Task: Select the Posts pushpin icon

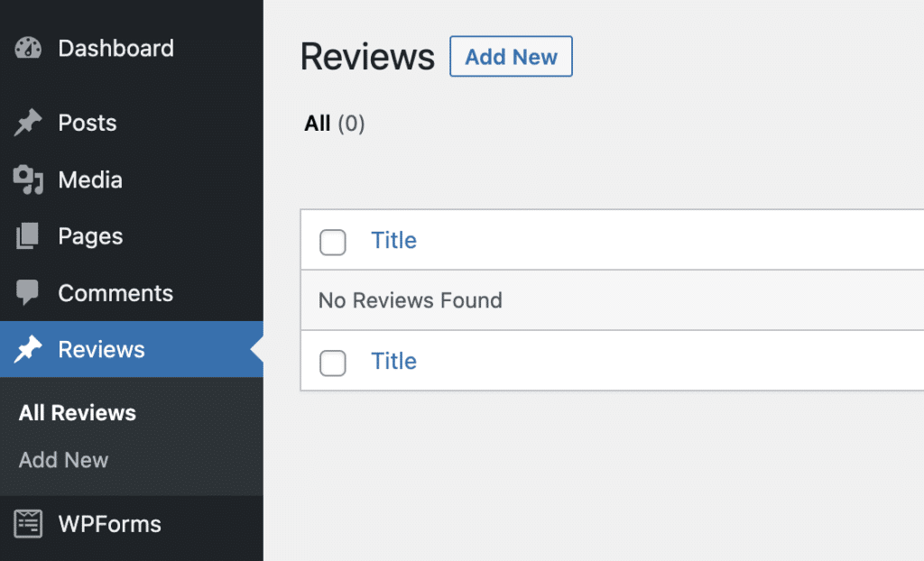Action: click(x=28, y=122)
